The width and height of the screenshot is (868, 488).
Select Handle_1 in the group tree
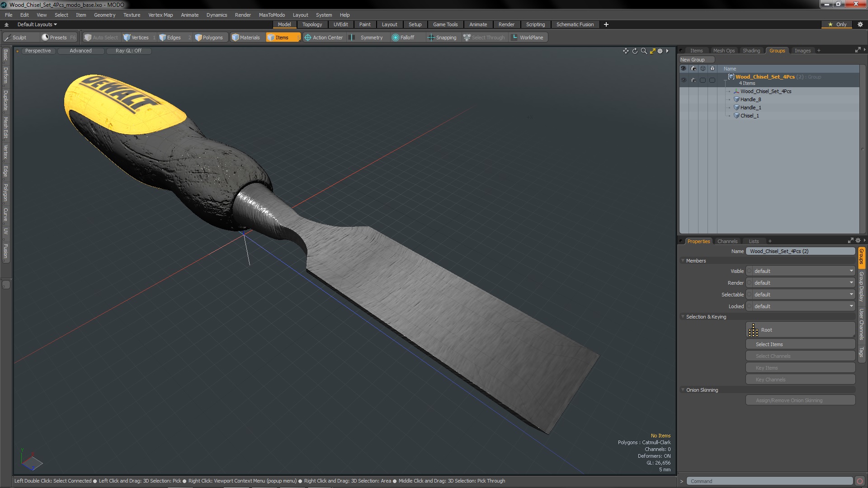click(x=750, y=108)
